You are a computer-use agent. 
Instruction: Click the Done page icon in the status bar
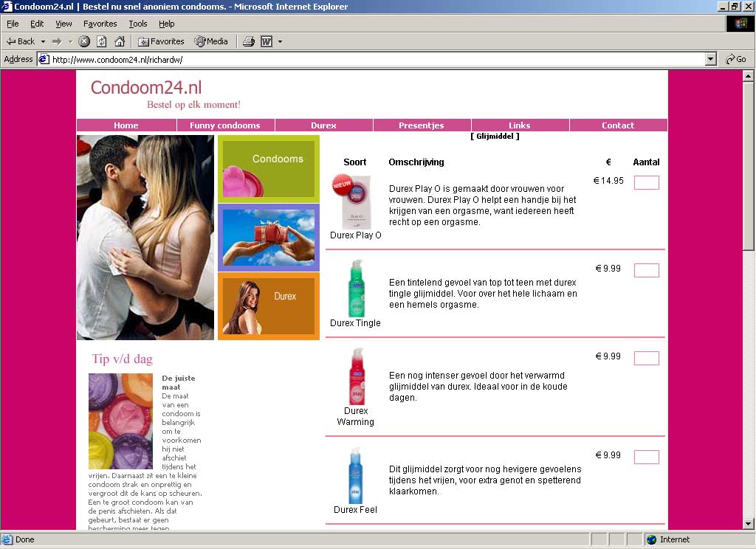point(7,539)
